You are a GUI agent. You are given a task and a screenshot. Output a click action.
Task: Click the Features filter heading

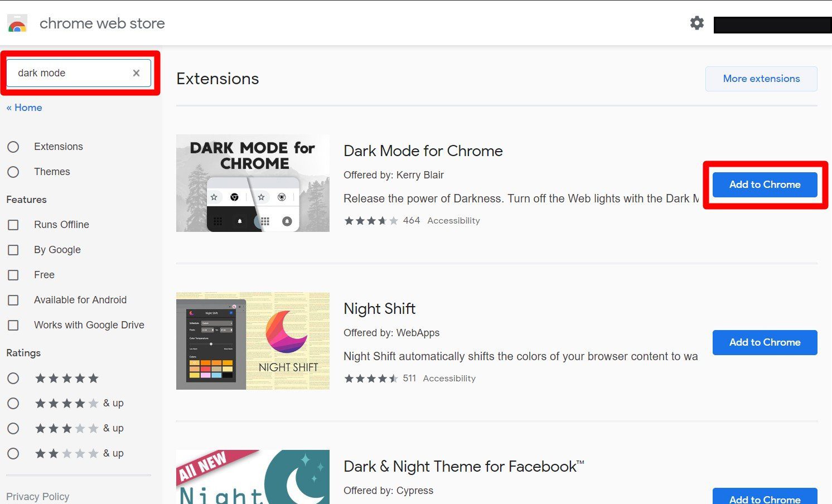(26, 200)
